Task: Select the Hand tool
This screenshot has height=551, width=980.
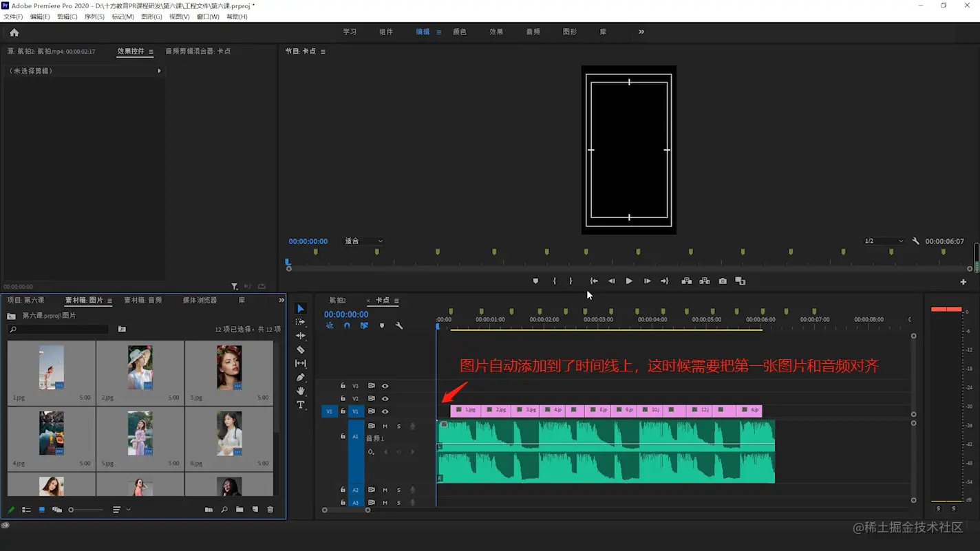Action: [301, 391]
